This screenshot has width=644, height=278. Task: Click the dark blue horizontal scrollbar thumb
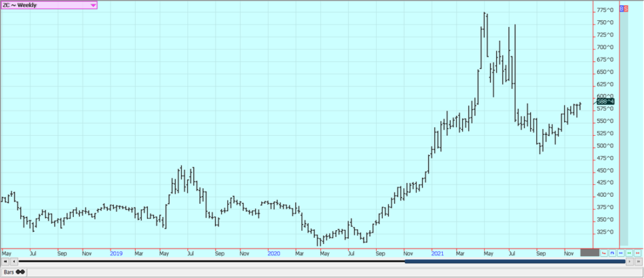[515, 261]
